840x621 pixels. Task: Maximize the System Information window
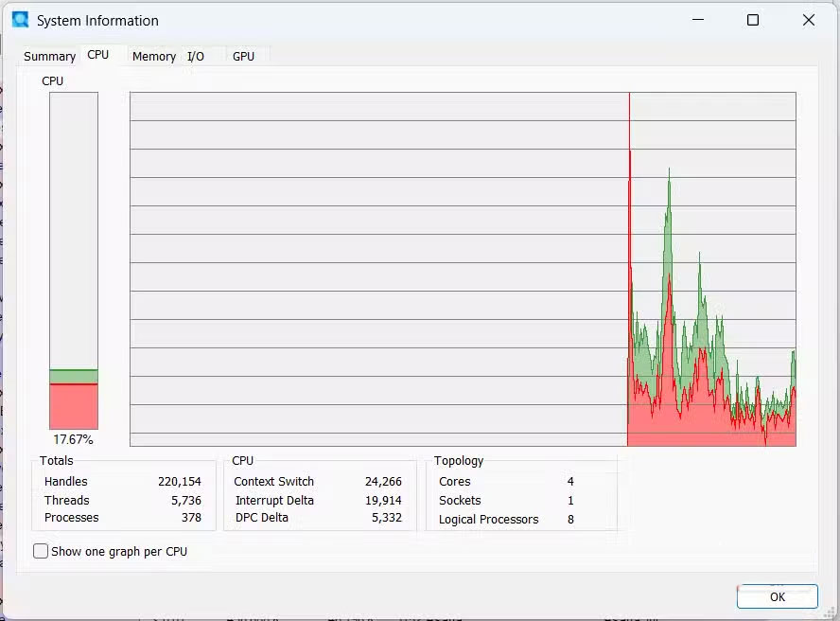(752, 20)
